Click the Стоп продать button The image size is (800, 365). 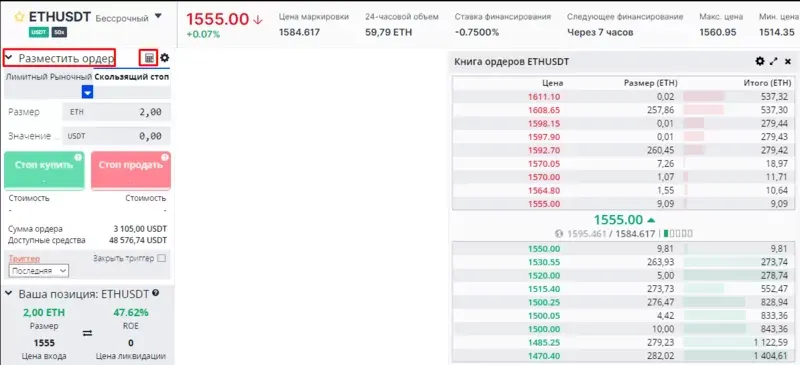(131, 171)
